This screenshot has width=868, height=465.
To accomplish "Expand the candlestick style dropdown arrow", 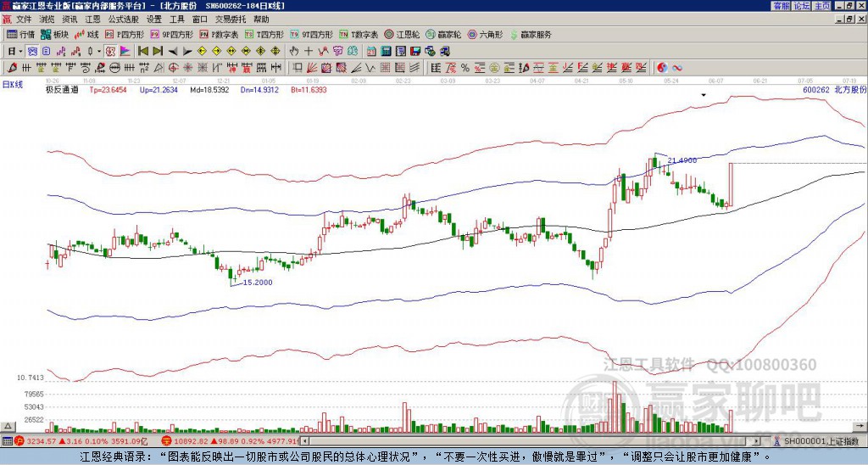I will point(98,52).
